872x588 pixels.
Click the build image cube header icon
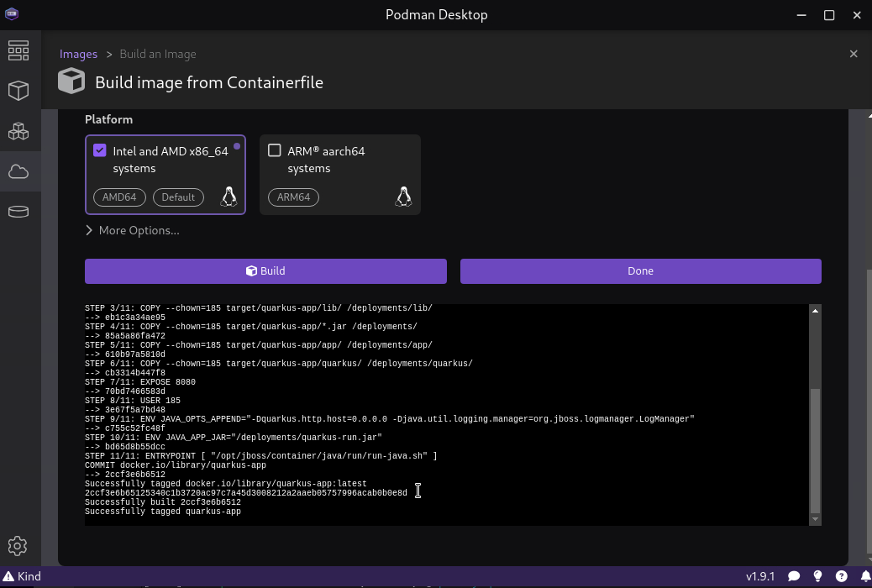pyautogui.click(x=71, y=81)
